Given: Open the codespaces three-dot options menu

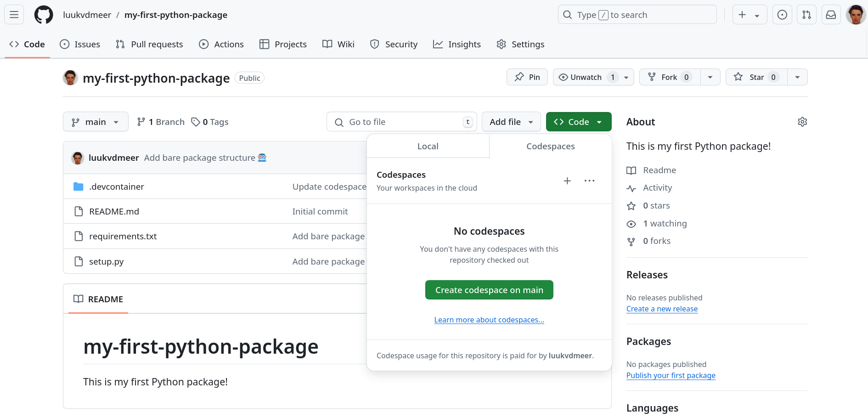Looking at the screenshot, I should (590, 181).
